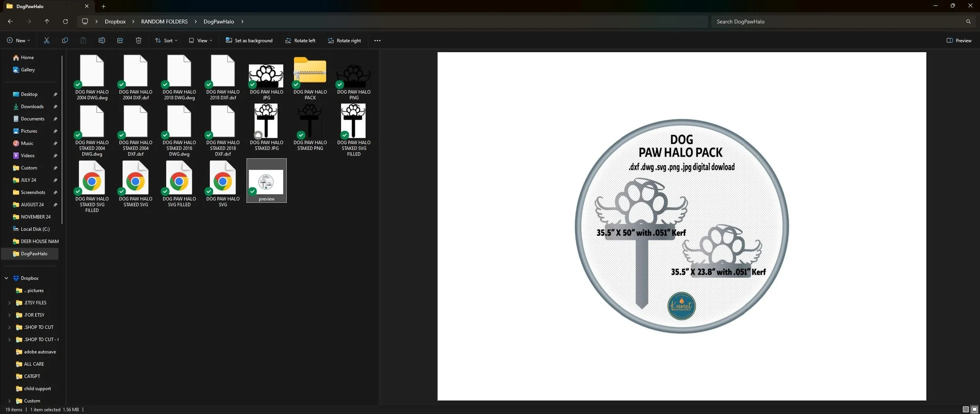Open the Sort dropdown

tap(166, 40)
